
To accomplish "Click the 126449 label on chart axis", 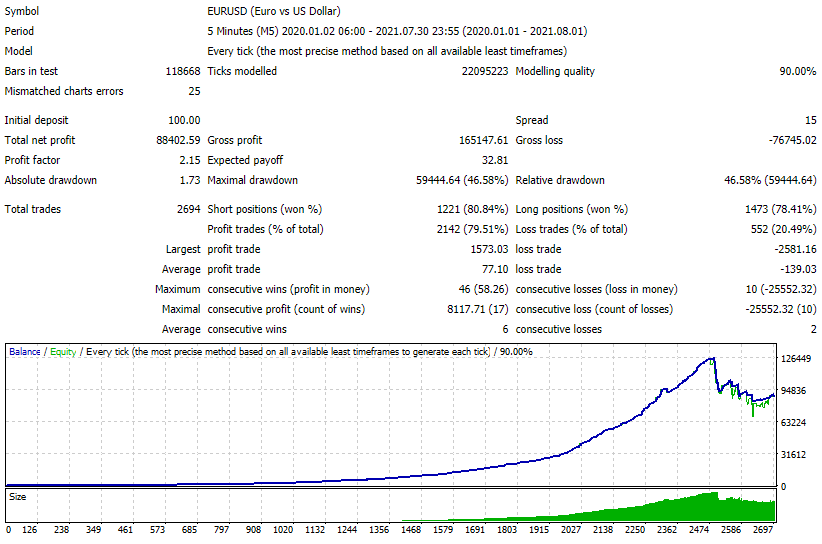I will [x=796, y=359].
